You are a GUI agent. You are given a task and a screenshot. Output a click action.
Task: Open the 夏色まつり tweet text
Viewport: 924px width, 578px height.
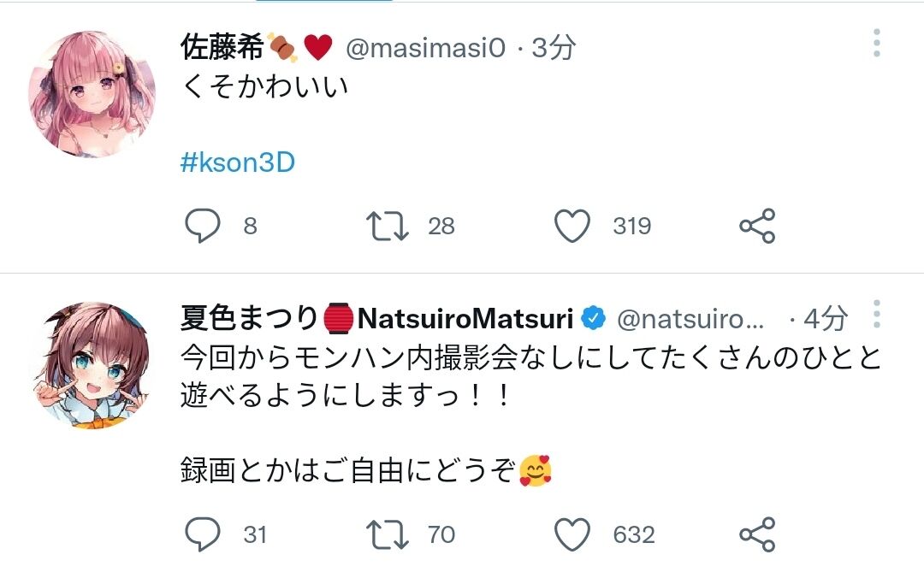(x=530, y=376)
